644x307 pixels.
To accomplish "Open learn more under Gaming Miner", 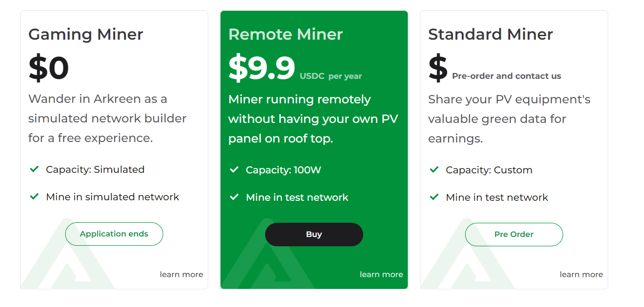I will (x=181, y=275).
